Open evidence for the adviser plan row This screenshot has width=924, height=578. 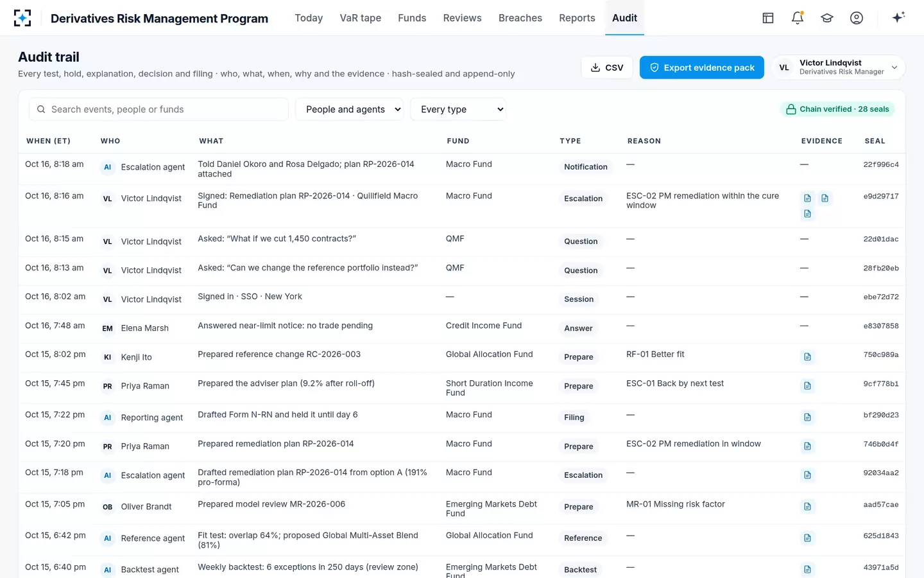click(808, 386)
